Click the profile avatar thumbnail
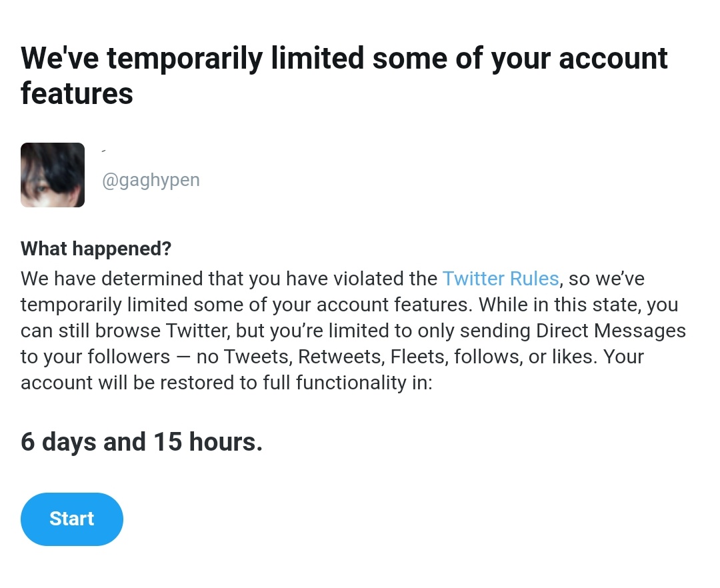The width and height of the screenshot is (720, 588). point(53,175)
